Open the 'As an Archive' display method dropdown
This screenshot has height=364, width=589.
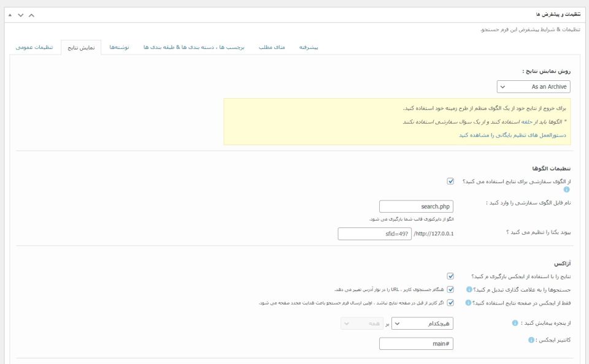[x=533, y=87]
